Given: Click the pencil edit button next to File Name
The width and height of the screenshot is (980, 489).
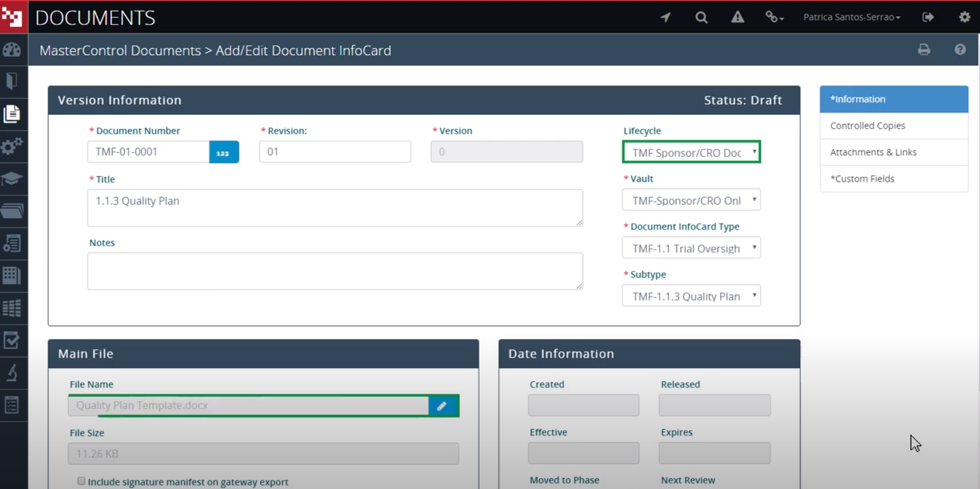Looking at the screenshot, I should pos(442,405).
